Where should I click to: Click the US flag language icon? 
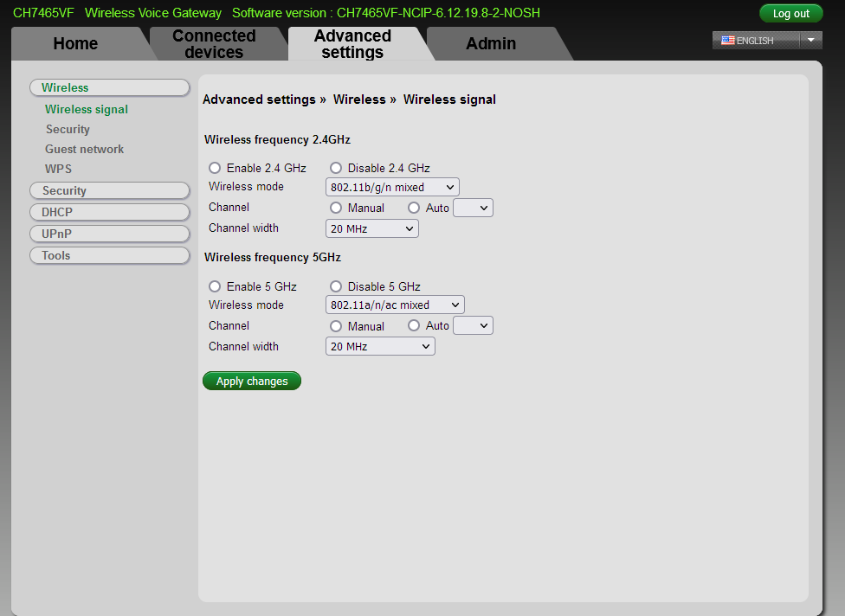[727, 41]
